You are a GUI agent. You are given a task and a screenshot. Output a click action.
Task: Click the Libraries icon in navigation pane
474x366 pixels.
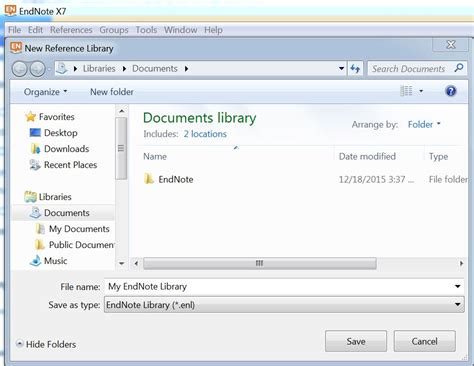coord(30,197)
